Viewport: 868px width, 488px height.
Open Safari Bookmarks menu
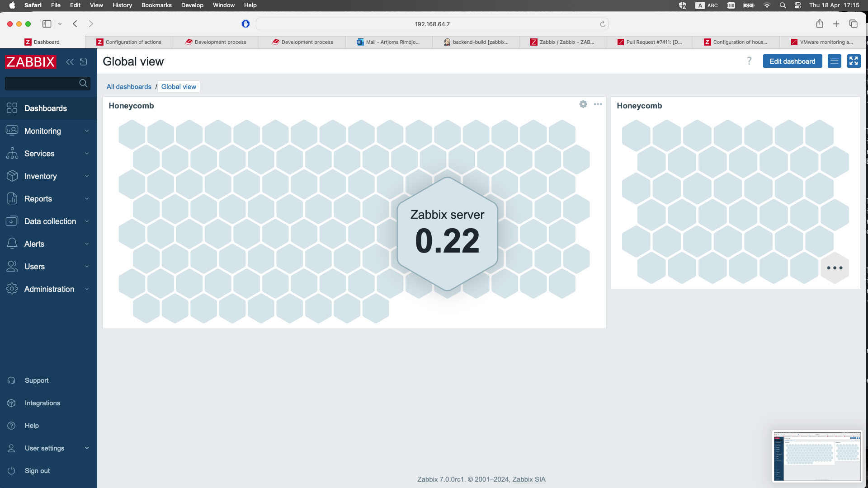pos(156,5)
